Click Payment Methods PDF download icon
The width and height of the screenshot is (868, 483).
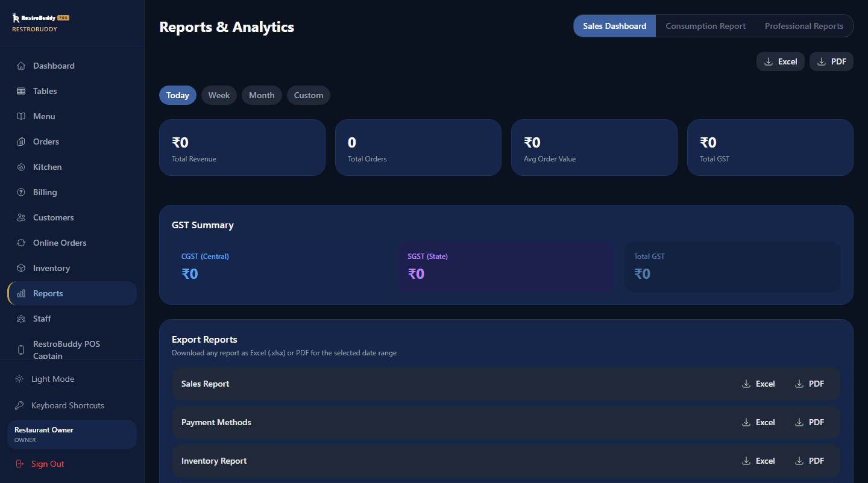pos(799,422)
